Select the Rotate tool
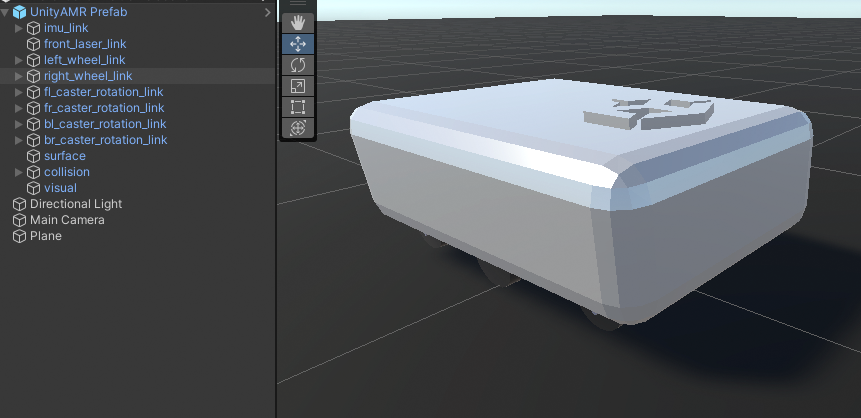This screenshot has height=418, width=861. 298,65
